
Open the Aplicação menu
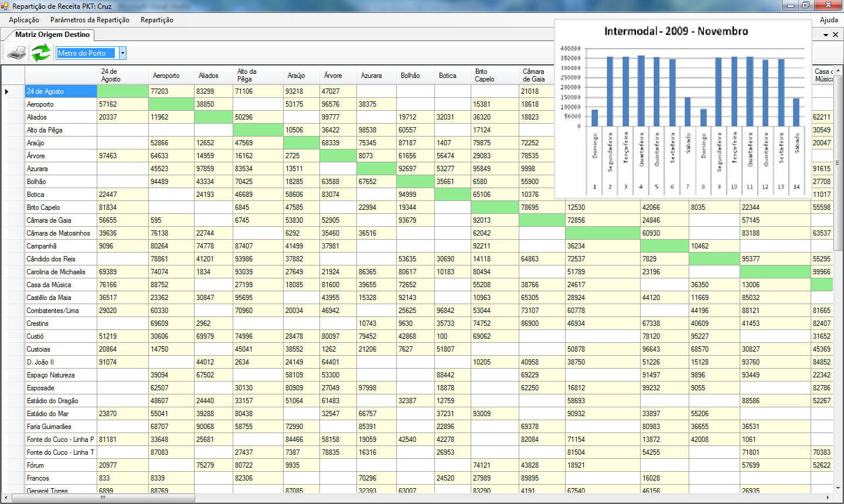click(24, 20)
